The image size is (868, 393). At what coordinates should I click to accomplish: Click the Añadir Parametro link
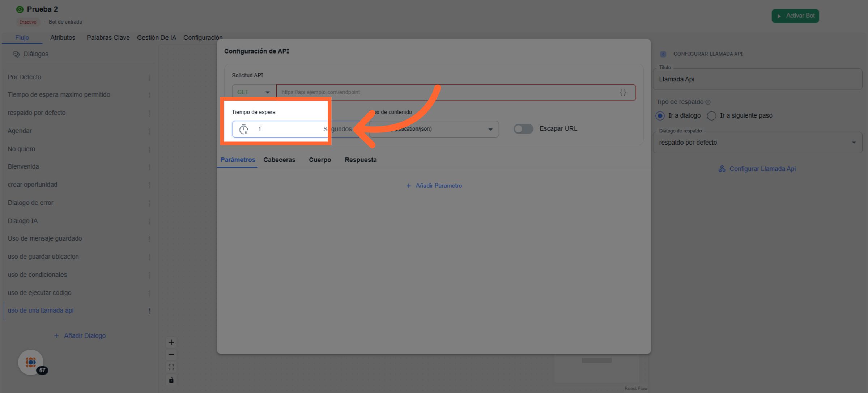pyautogui.click(x=434, y=186)
